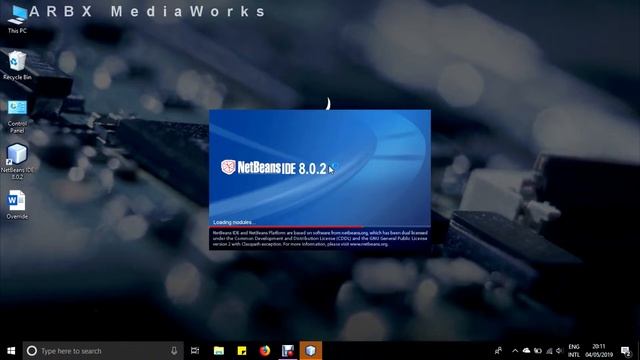
Task: Click the NetBeans license notice text
Action: [x=320, y=238]
